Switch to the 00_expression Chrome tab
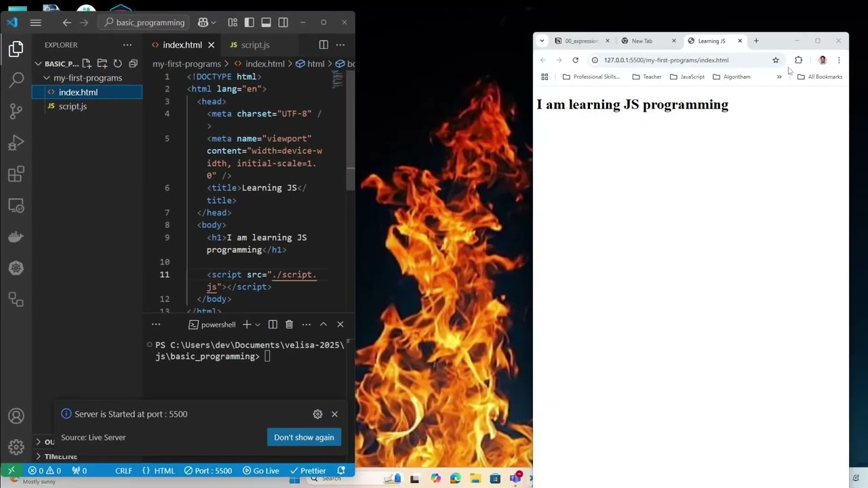 pyautogui.click(x=582, y=41)
